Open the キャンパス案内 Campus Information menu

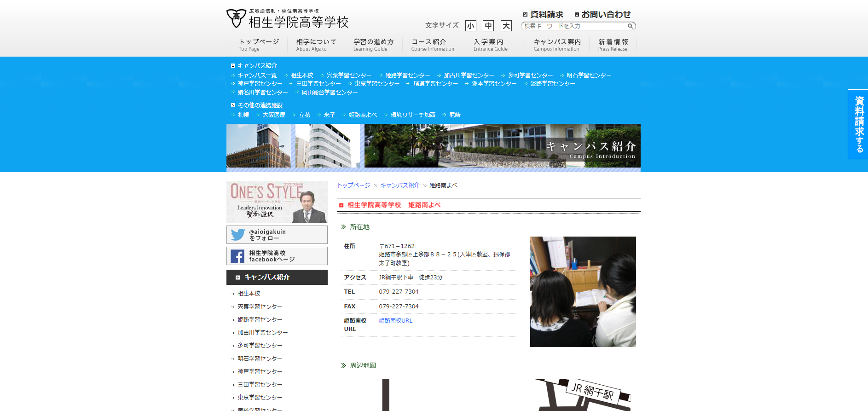(x=556, y=45)
